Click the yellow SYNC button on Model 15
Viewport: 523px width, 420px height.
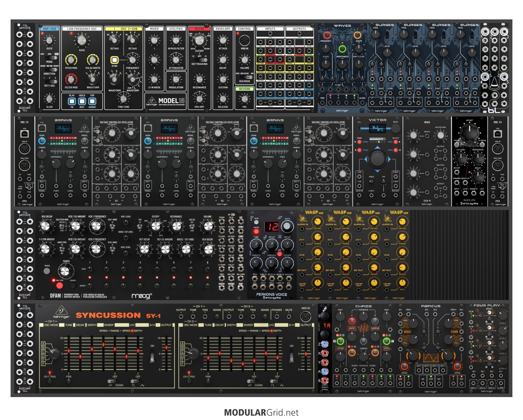[114, 60]
